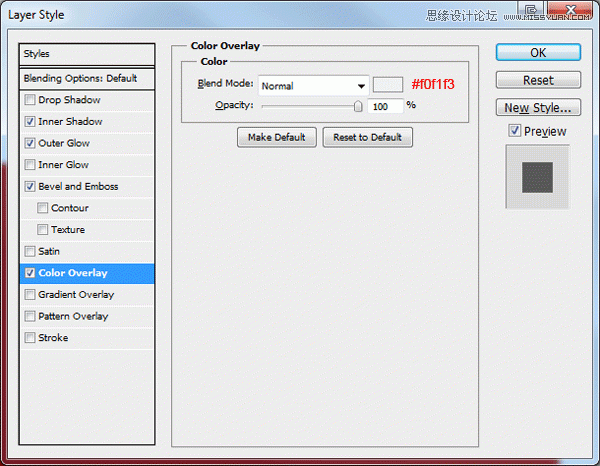
Task: Click the style preview thumbnail
Action: [x=538, y=177]
